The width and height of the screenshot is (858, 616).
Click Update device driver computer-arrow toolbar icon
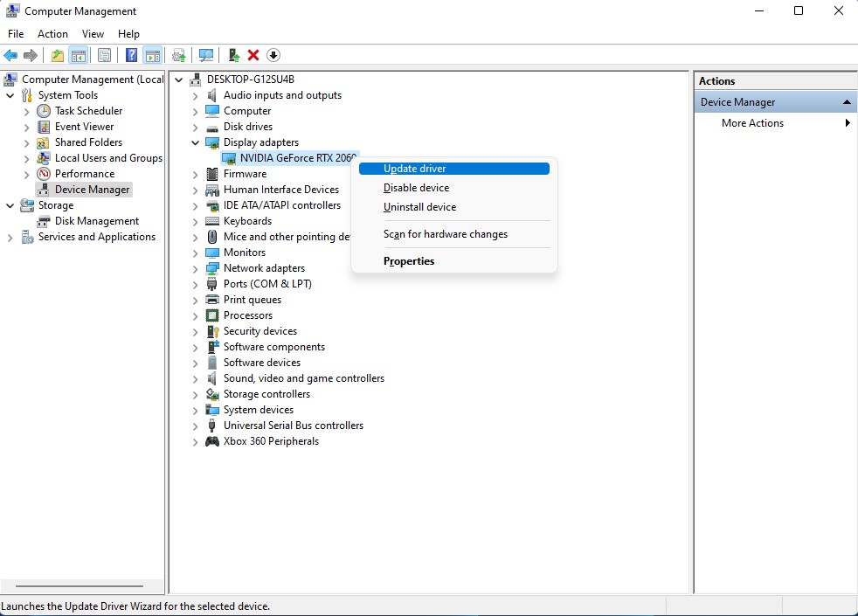[x=233, y=55]
